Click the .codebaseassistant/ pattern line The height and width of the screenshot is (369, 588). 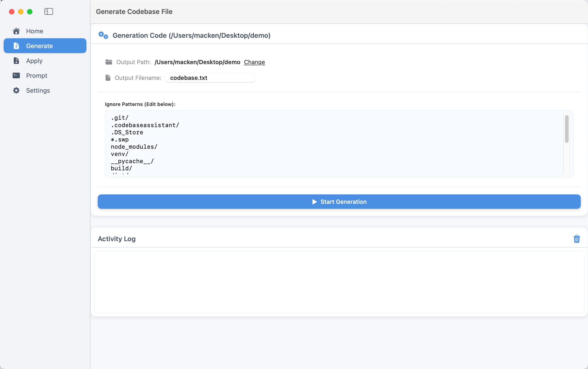pos(145,125)
